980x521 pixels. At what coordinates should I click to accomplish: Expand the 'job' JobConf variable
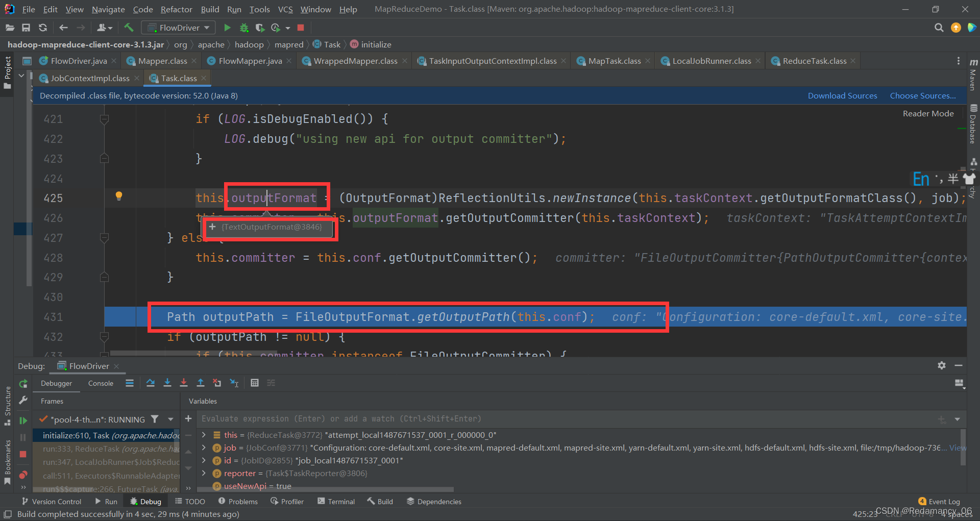tap(204, 448)
